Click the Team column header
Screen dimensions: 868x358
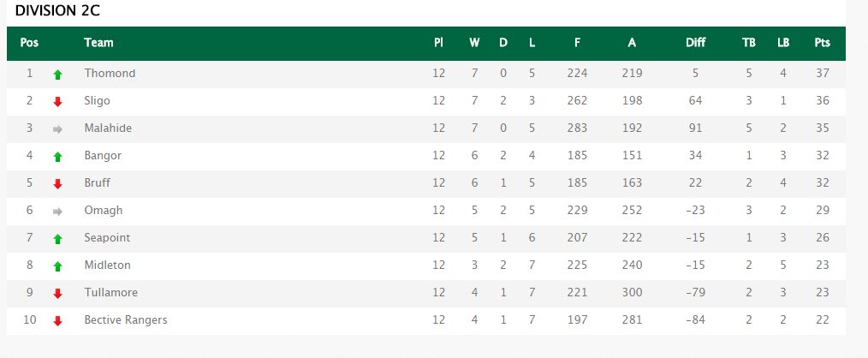point(98,43)
